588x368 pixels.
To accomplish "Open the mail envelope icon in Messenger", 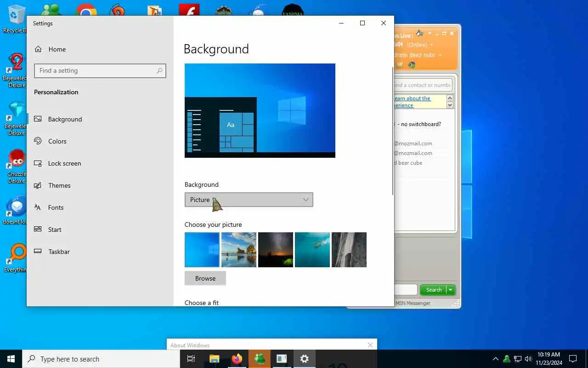I will point(400,65).
